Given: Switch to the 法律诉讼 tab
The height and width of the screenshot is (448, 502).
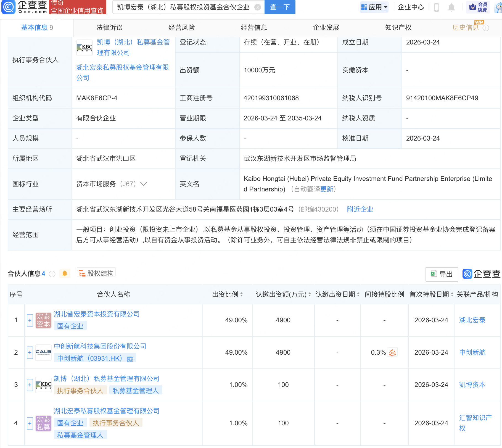Looking at the screenshot, I should 109,28.
